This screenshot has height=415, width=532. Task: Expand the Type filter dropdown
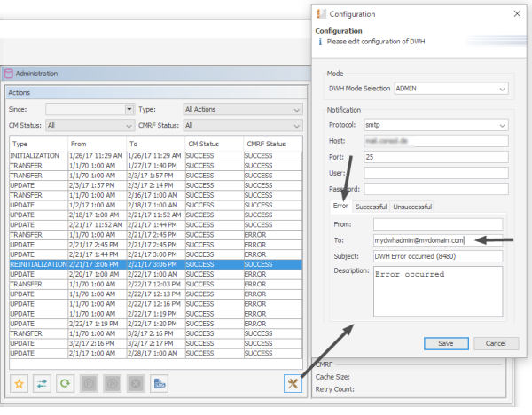[295, 109]
